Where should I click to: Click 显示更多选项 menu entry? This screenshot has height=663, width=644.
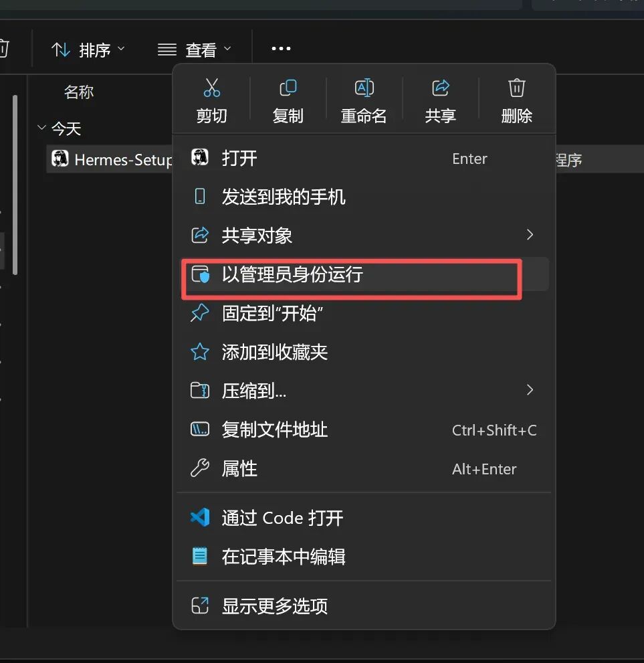coord(364,605)
